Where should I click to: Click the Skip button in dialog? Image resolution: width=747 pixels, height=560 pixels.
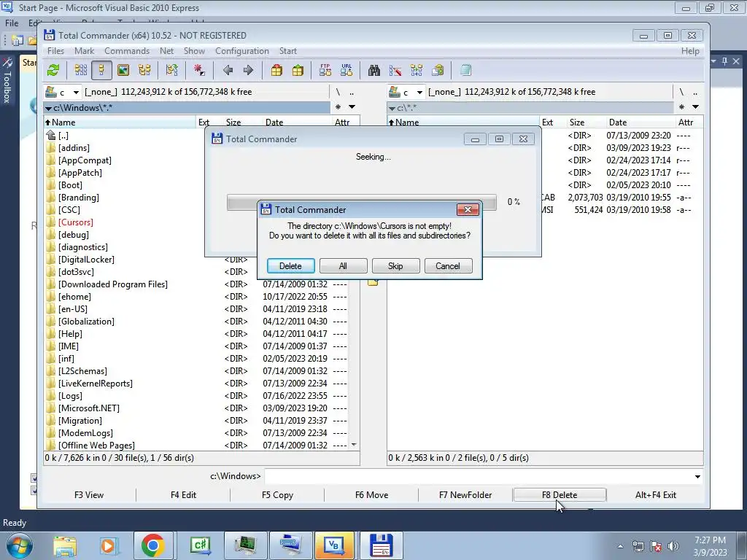pos(395,265)
